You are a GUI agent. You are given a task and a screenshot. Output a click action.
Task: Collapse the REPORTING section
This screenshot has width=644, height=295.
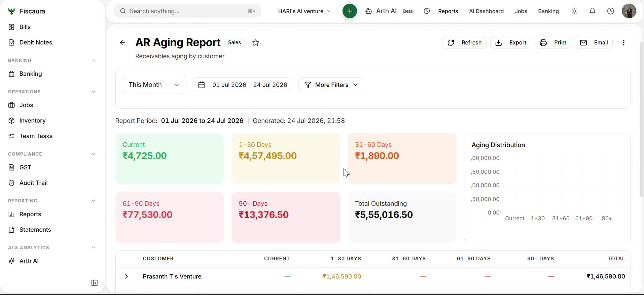[94, 201]
